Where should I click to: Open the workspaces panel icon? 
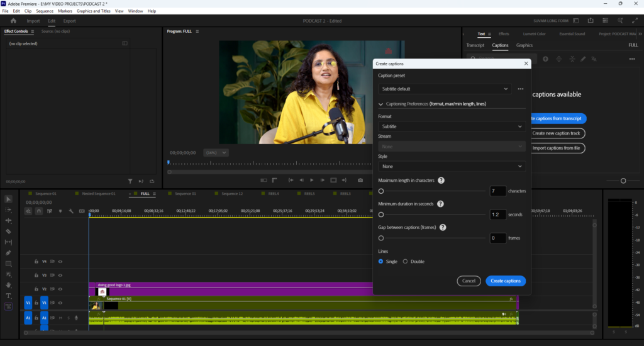coord(576,21)
